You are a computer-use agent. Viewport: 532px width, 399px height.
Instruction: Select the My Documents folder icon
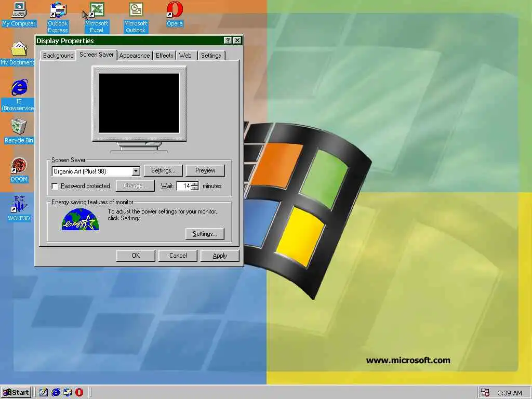tap(18, 54)
